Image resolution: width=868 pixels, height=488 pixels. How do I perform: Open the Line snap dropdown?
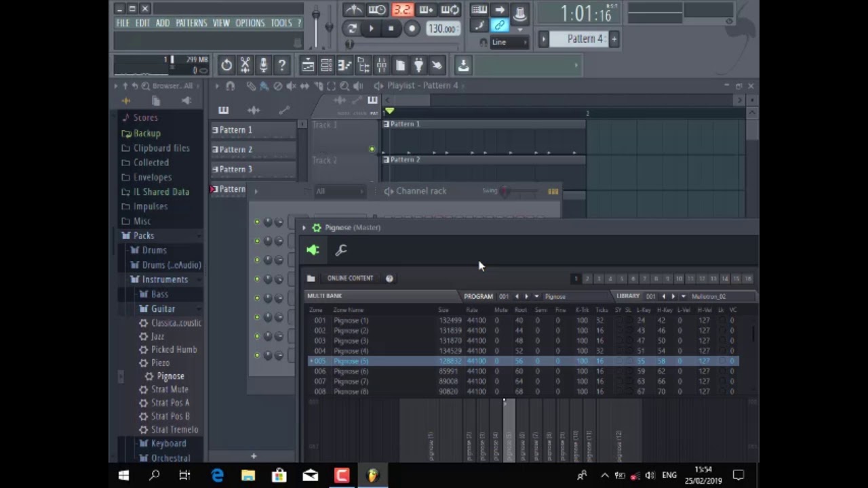click(509, 42)
